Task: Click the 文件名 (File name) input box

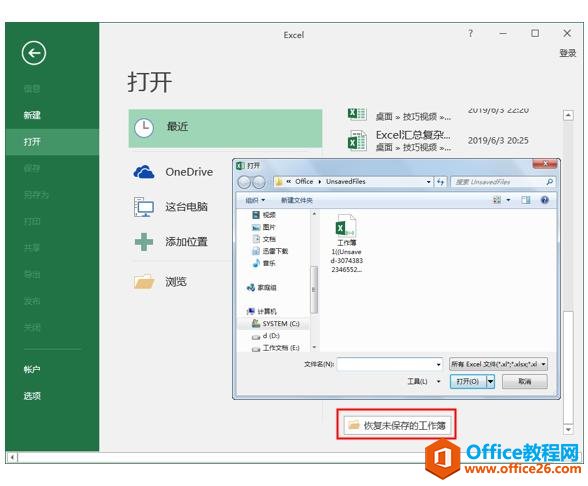Action: pos(386,364)
